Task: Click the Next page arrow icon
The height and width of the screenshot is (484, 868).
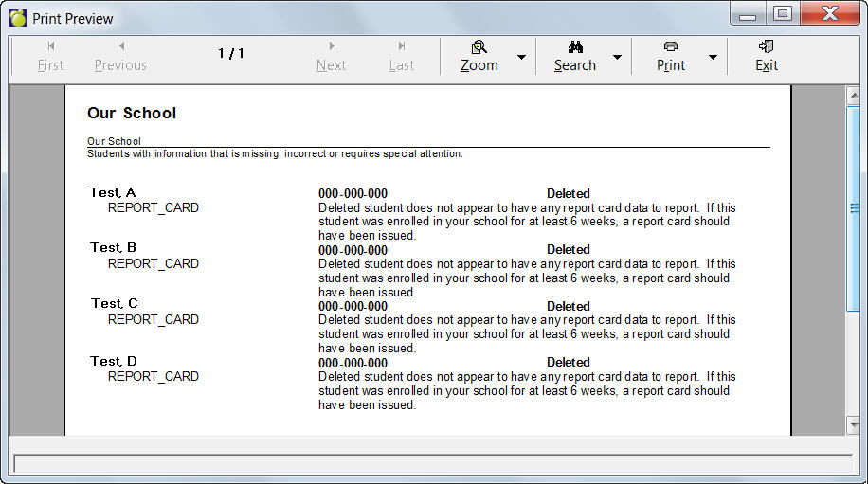Action: (331, 46)
